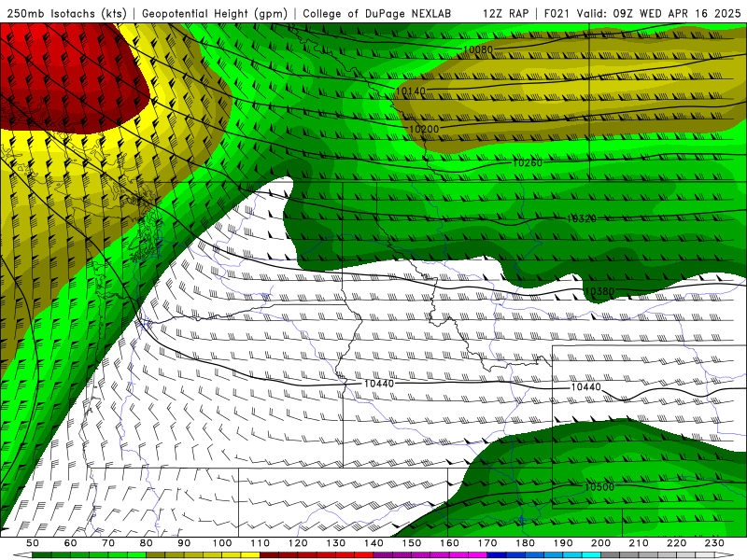Click the 10260 height contour label
The height and width of the screenshot is (560, 747).
[x=528, y=162]
